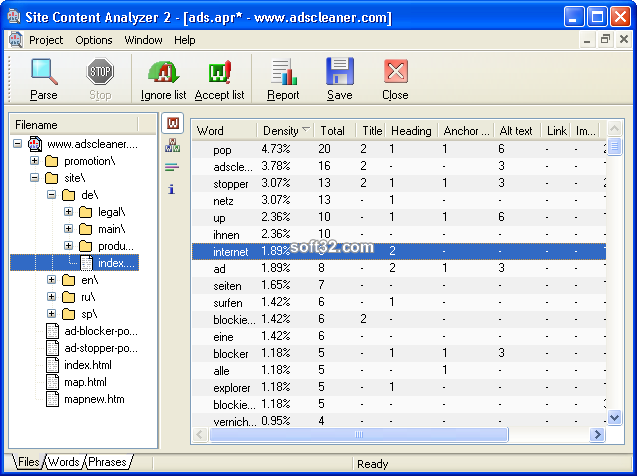The height and width of the screenshot is (476, 637).
Task: Expand the produ... folder node
Action: pyautogui.click(x=68, y=246)
